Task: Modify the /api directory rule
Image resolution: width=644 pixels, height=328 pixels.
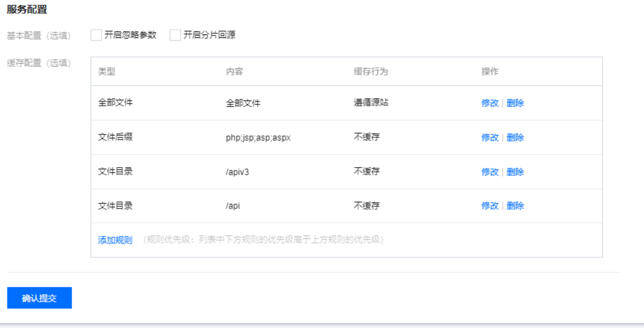Action: (490, 206)
